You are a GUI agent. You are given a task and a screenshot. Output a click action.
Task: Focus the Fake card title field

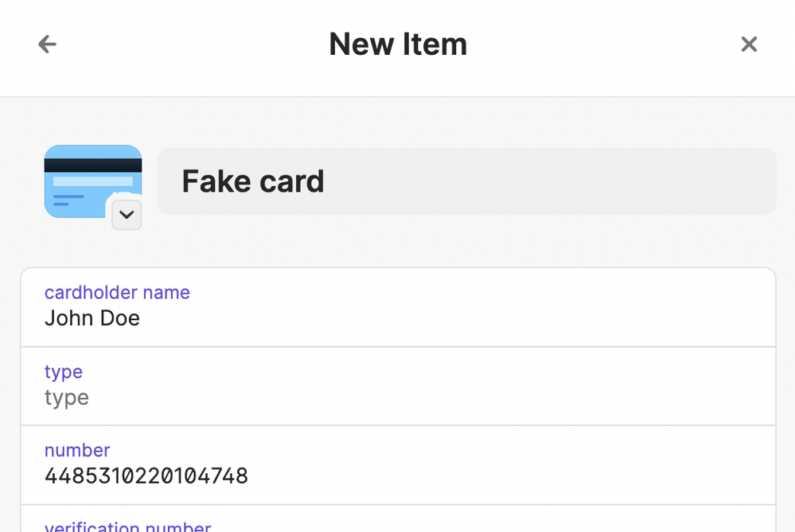click(x=466, y=181)
